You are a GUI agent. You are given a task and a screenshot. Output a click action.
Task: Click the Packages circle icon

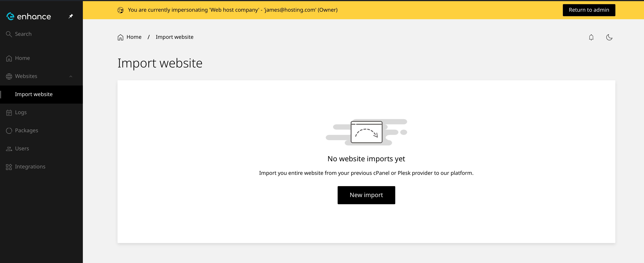(9, 131)
